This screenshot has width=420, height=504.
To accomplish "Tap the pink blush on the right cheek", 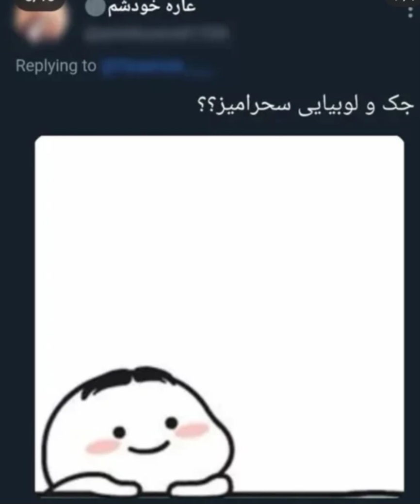I will pos(192,430).
